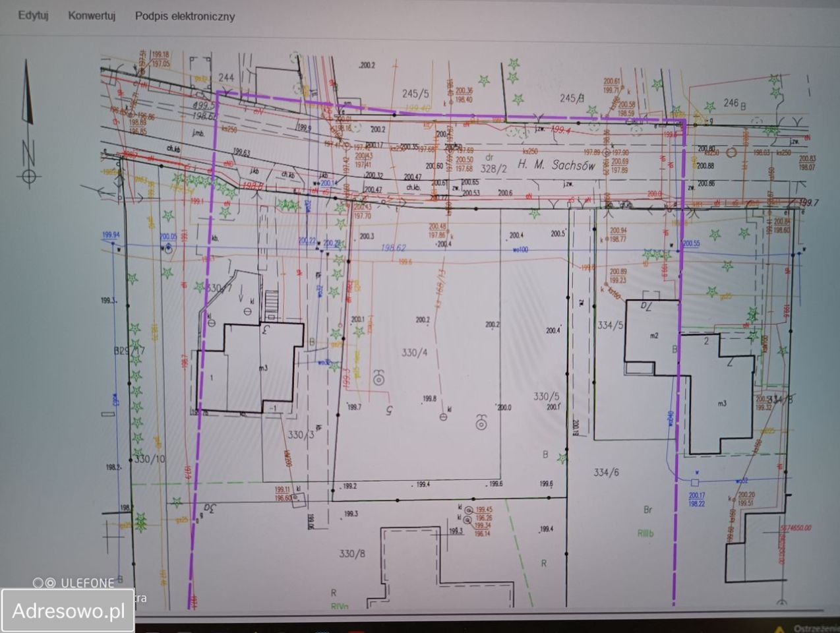Image resolution: width=840 pixels, height=633 pixels.
Task: Click building label m2 in parcel 334/5
Action: (x=654, y=336)
